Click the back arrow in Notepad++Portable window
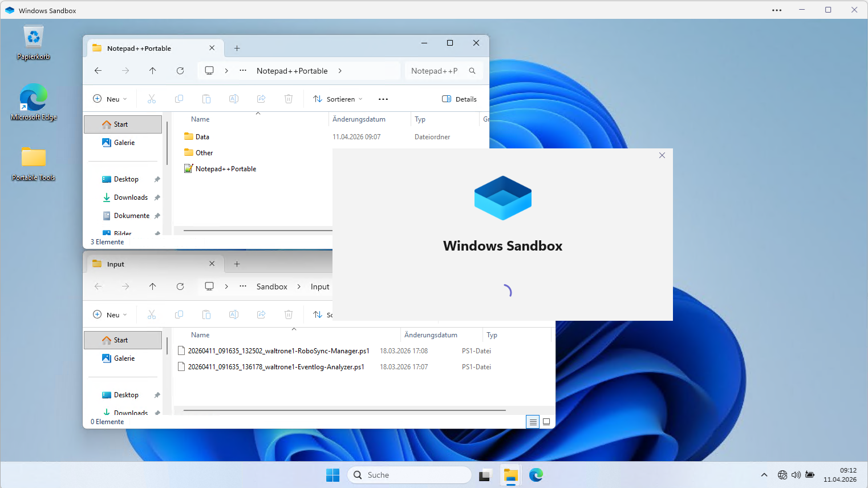The image size is (868, 488). [98, 71]
